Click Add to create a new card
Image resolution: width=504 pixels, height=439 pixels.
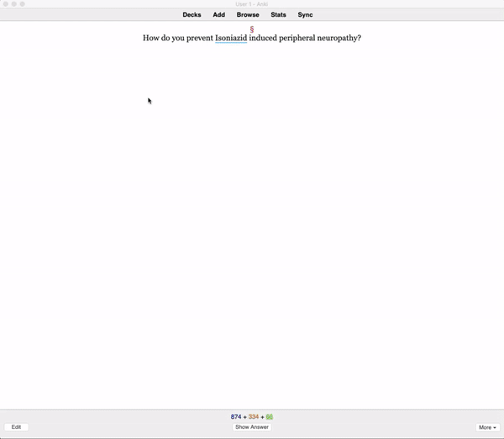coord(218,14)
